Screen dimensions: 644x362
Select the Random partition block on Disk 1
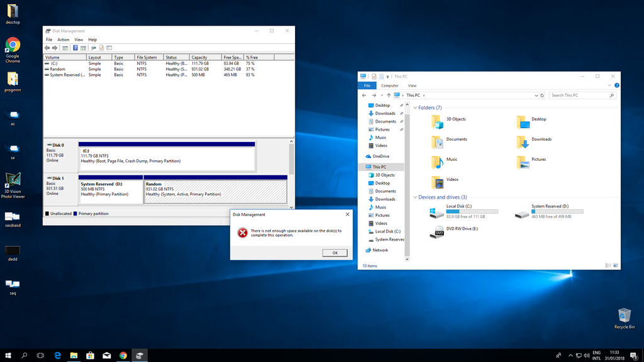216,189
